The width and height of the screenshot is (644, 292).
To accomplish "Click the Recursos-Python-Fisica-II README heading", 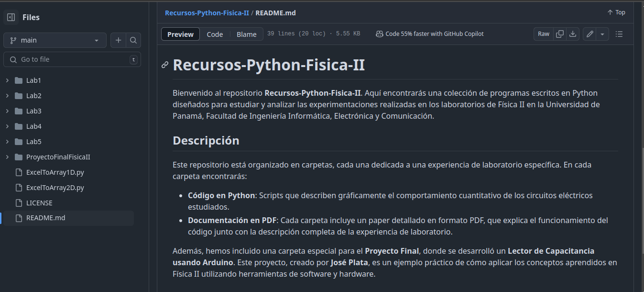I will 269,65.
